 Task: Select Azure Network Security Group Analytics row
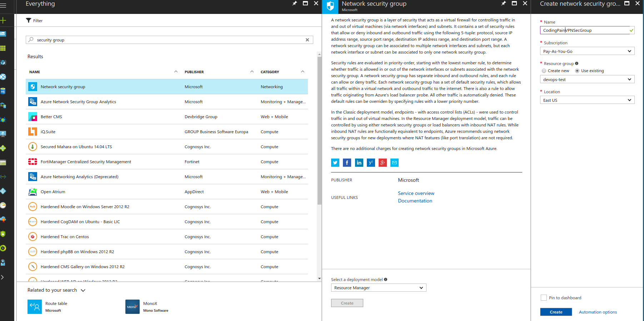[167, 102]
